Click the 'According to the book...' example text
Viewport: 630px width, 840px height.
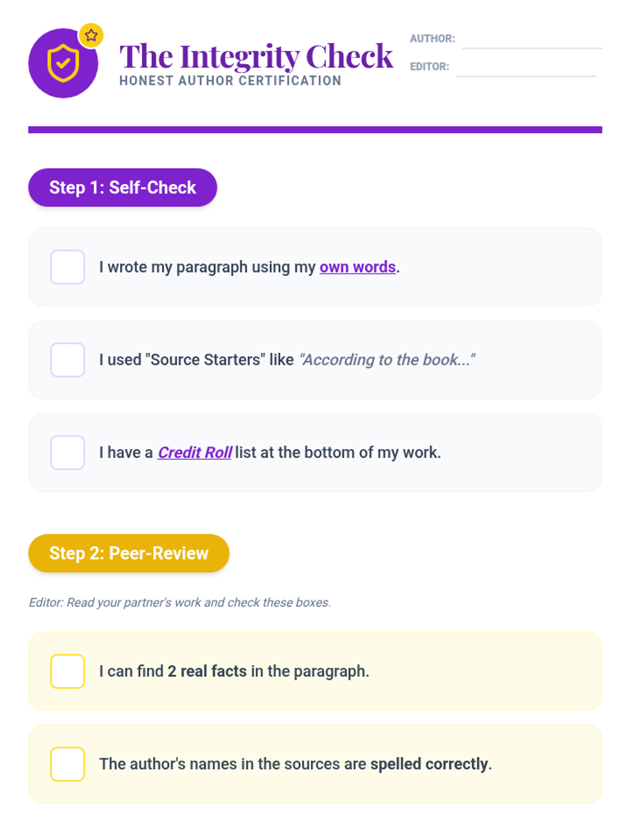387,360
